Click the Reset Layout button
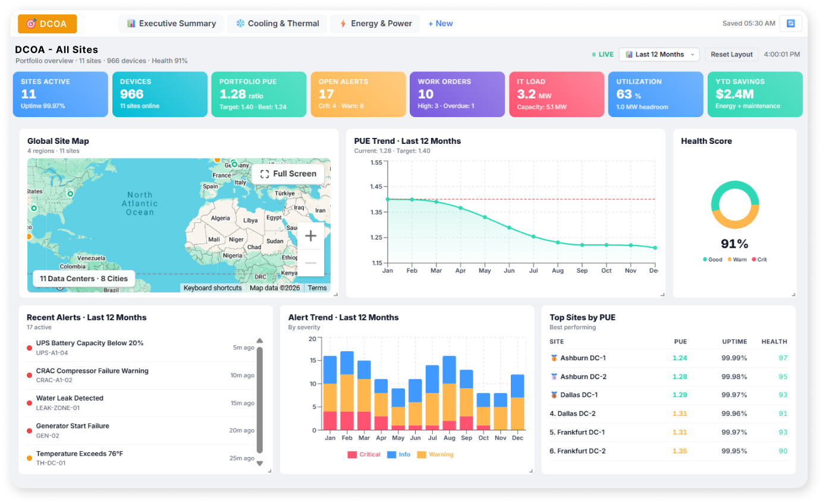 coord(732,54)
